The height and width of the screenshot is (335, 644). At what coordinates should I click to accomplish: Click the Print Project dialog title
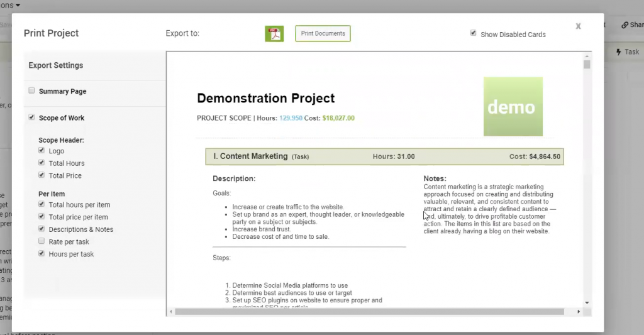51,33
